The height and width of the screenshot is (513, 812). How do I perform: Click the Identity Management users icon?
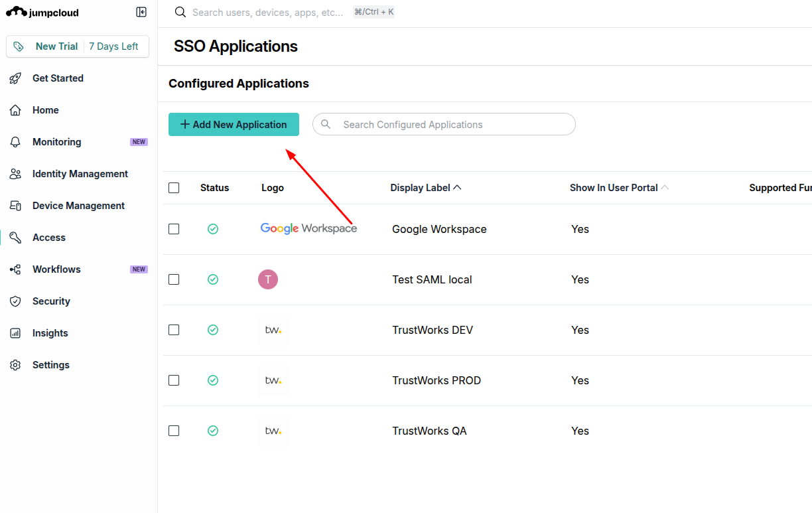[x=15, y=174]
